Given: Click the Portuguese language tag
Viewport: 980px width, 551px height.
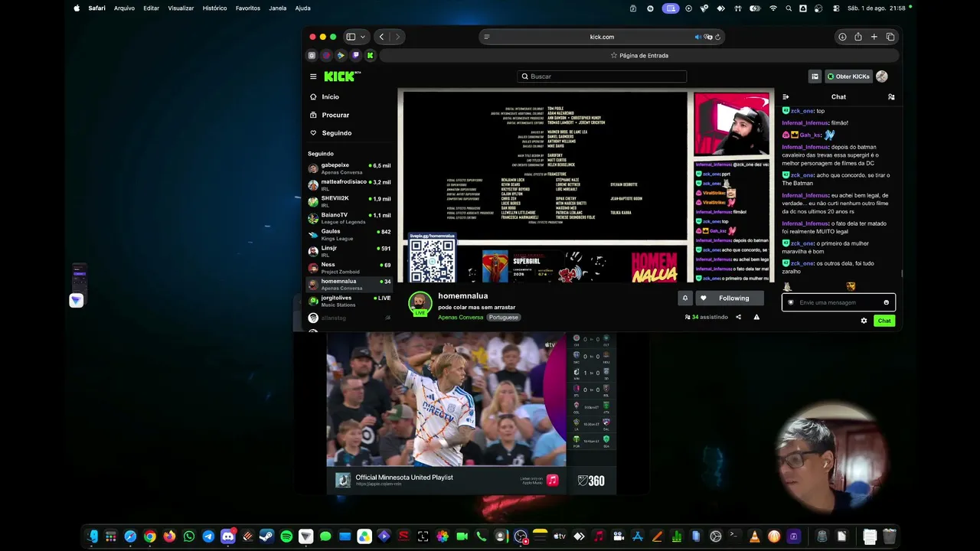Looking at the screenshot, I should click(504, 318).
